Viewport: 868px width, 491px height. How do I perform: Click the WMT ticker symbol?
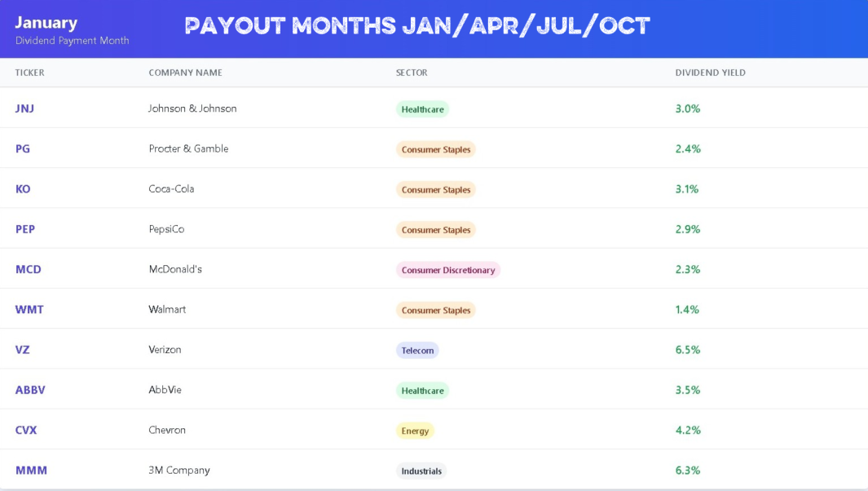pyautogui.click(x=29, y=309)
